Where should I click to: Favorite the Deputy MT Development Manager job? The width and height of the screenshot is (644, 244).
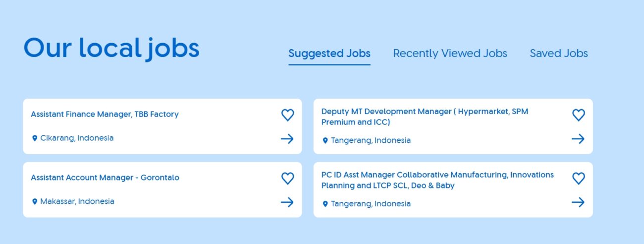coord(578,115)
